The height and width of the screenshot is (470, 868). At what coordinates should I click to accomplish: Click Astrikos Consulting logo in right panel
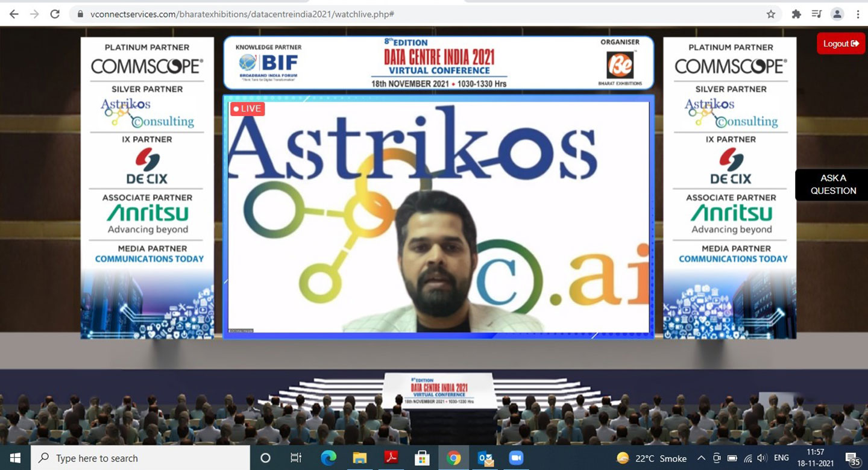pyautogui.click(x=731, y=113)
